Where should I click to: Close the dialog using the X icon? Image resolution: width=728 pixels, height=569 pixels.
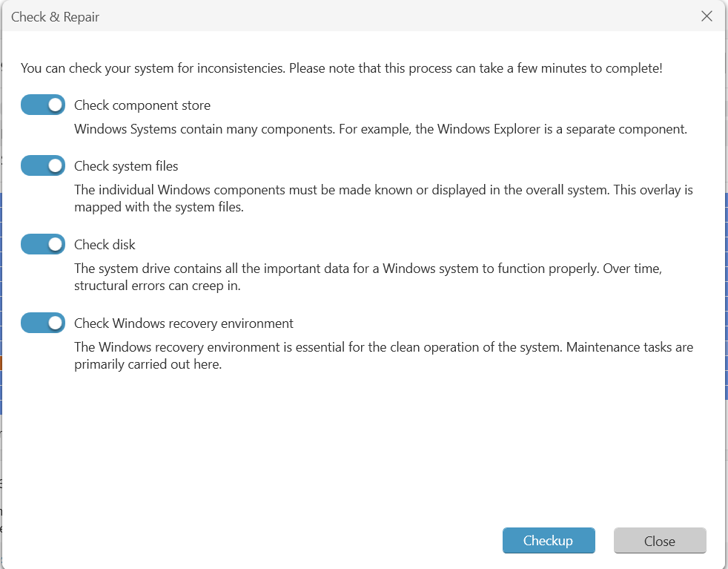(707, 16)
